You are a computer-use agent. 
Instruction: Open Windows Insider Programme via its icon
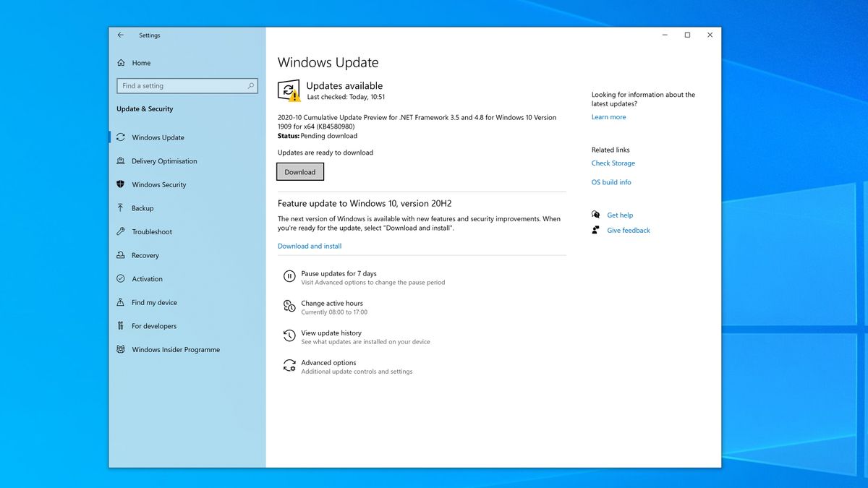click(122, 349)
